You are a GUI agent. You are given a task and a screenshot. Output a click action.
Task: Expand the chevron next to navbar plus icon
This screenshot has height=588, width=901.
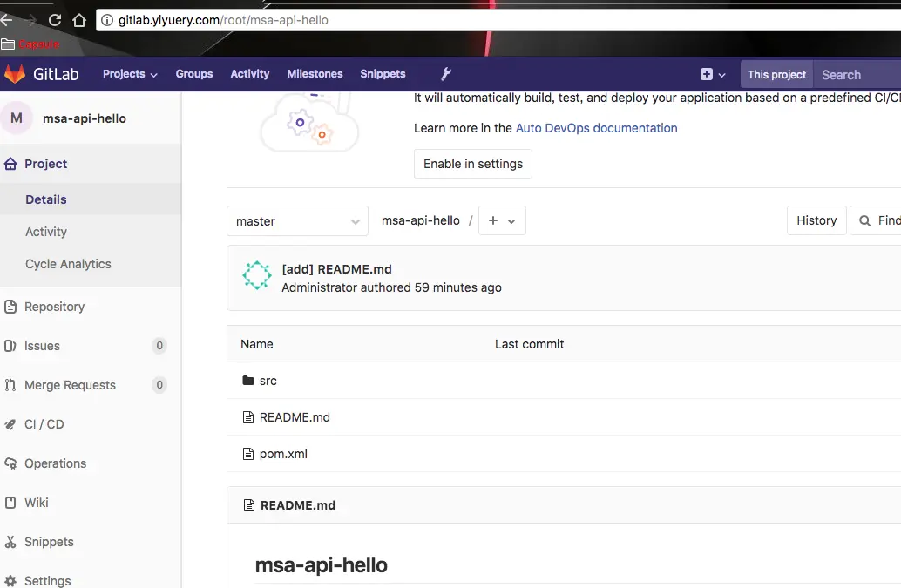point(722,75)
